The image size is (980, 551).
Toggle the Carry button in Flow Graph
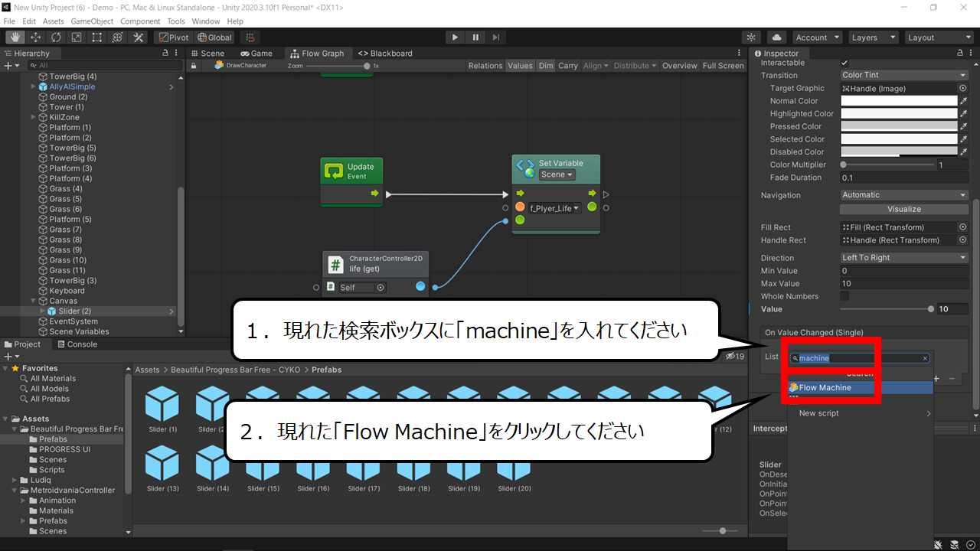(x=568, y=66)
